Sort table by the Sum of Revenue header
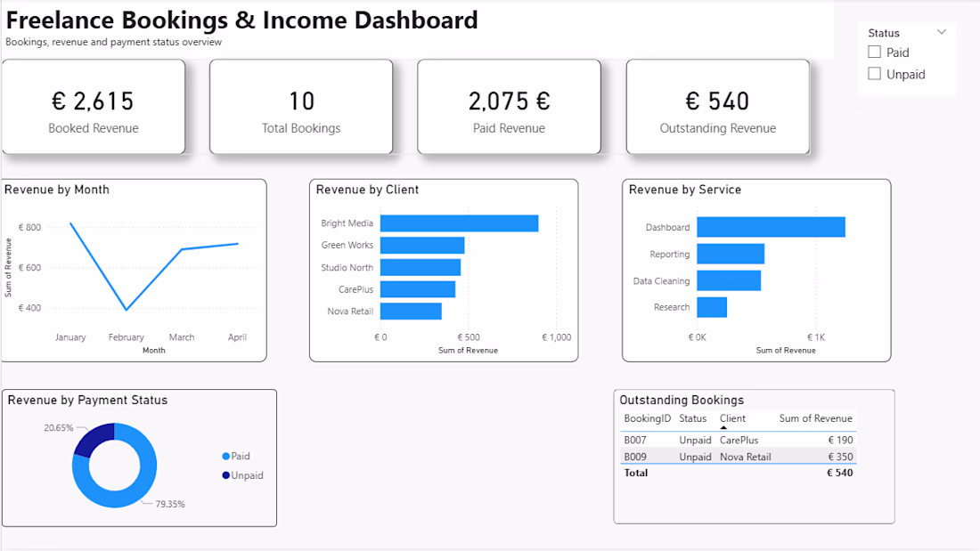 pos(815,418)
